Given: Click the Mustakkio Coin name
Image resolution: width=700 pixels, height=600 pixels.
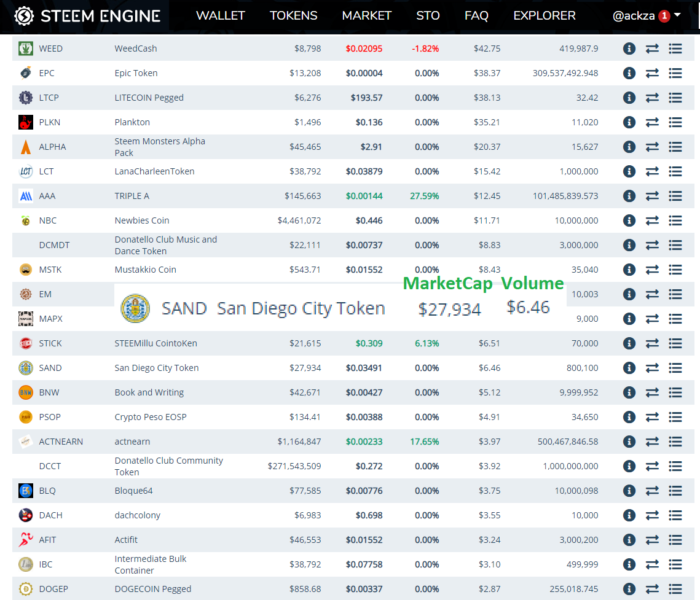Looking at the screenshot, I should pyautogui.click(x=146, y=270).
